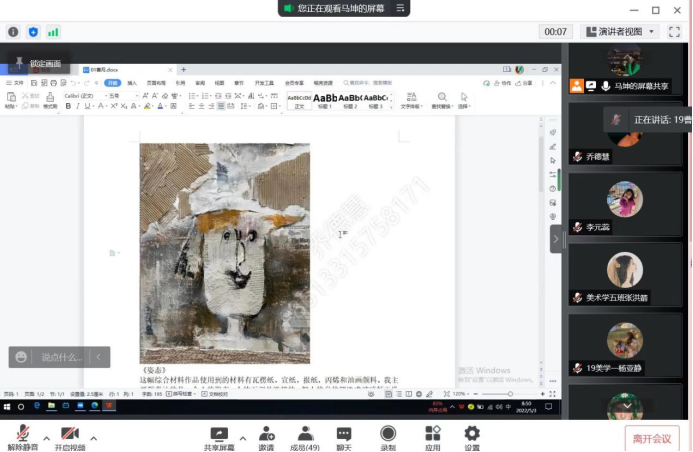This screenshot has height=452, width=693.
Task: Open 成员(49) participants list
Action: (x=305, y=437)
